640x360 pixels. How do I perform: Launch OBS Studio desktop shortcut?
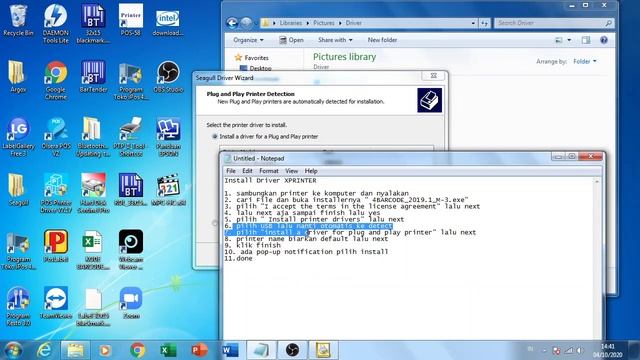[168, 77]
